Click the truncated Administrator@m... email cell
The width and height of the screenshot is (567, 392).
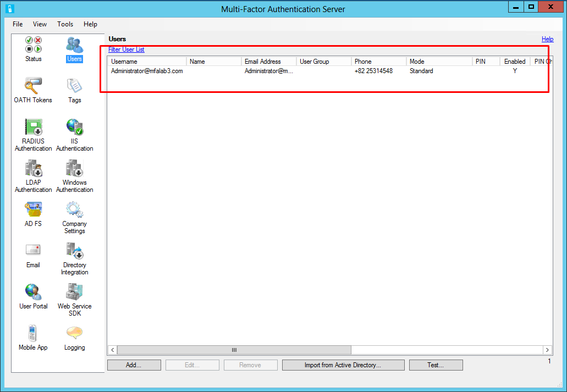click(x=269, y=71)
